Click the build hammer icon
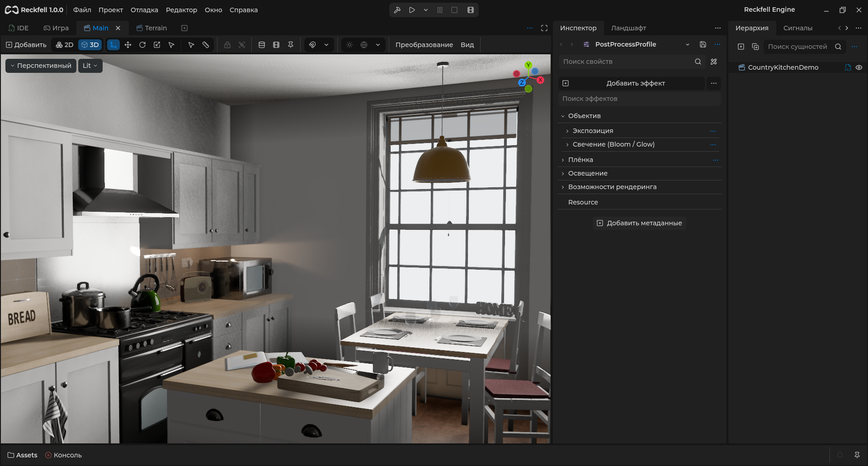The image size is (868, 466). (397, 10)
